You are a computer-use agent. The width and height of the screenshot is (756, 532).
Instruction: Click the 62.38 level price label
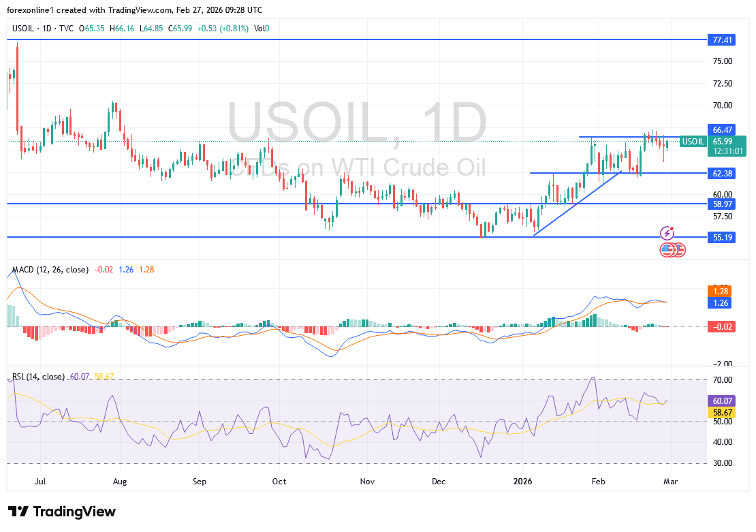tap(722, 174)
